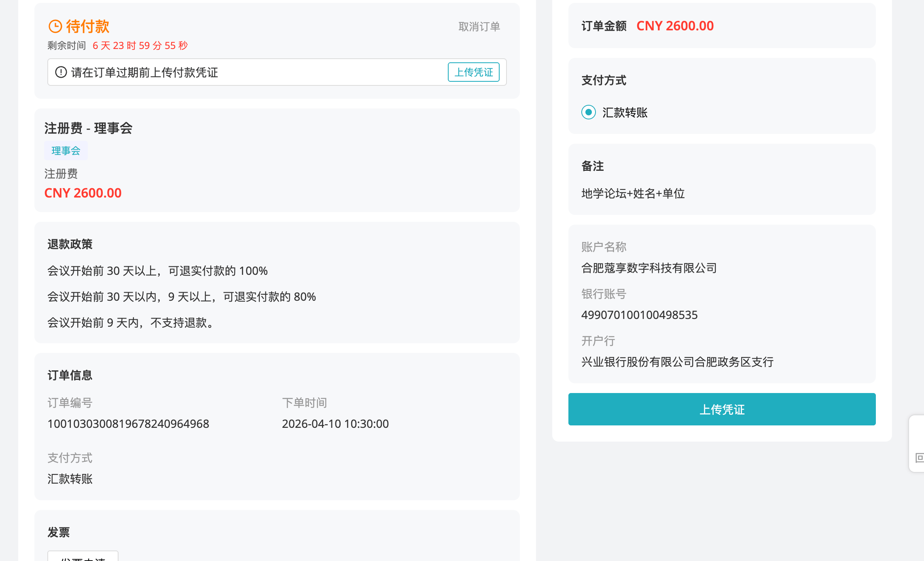The width and height of the screenshot is (924, 561).
Task: Click the floating feedback icon at right edge
Action: 919,458
